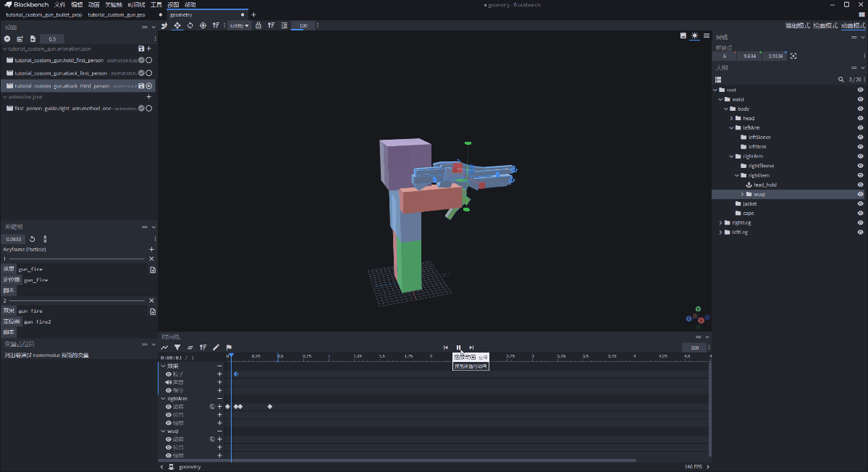This screenshot has height=472, width=868.
Task: Click the keyframe timecode field showing 0.0833
Action: pos(14,239)
